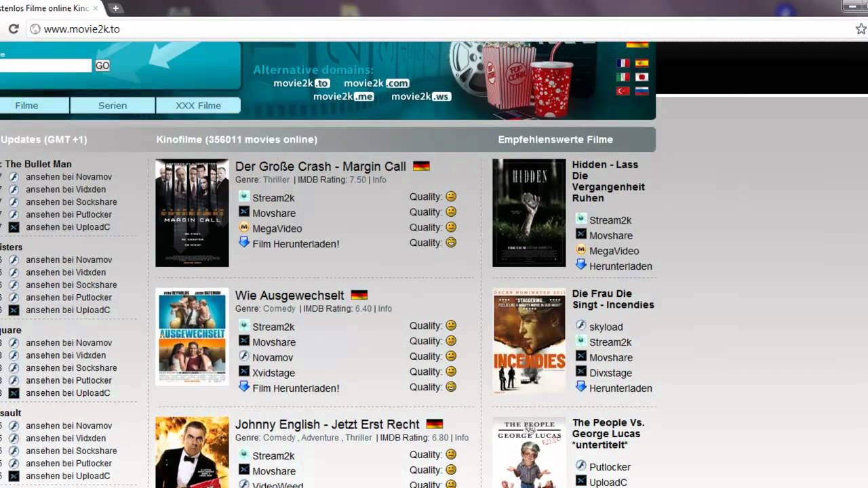The width and height of the screenshot is (868, 488).
Task: Bookmark this page with the star icon
Action: pos(861,29)
